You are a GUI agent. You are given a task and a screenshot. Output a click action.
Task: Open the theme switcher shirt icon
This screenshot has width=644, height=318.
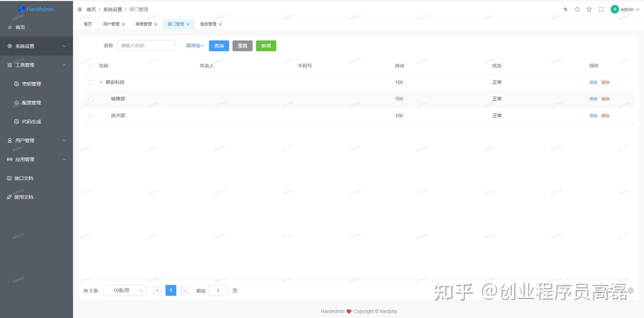[589, 9]
